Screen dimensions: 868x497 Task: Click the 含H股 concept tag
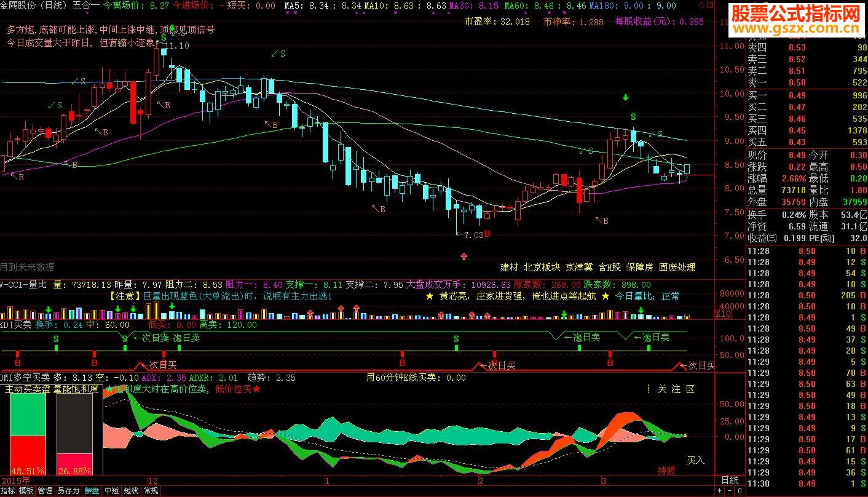tap(610, 268)
